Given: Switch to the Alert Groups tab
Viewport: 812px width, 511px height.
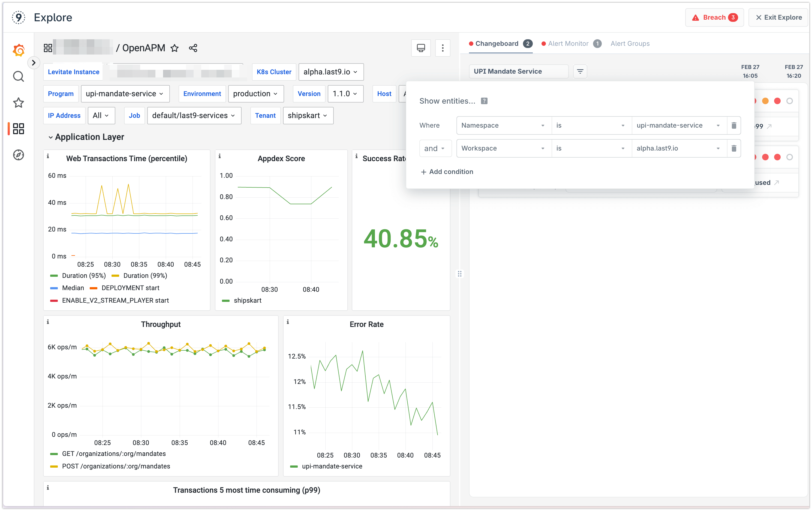Looking at the screenshot, I should point(630,44).
